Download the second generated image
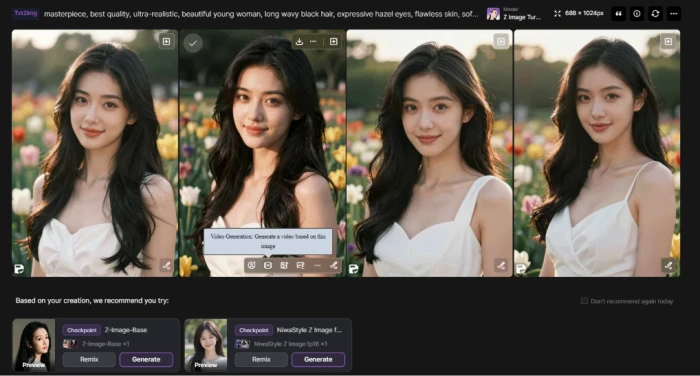700x376 pixels. (299, 42)
